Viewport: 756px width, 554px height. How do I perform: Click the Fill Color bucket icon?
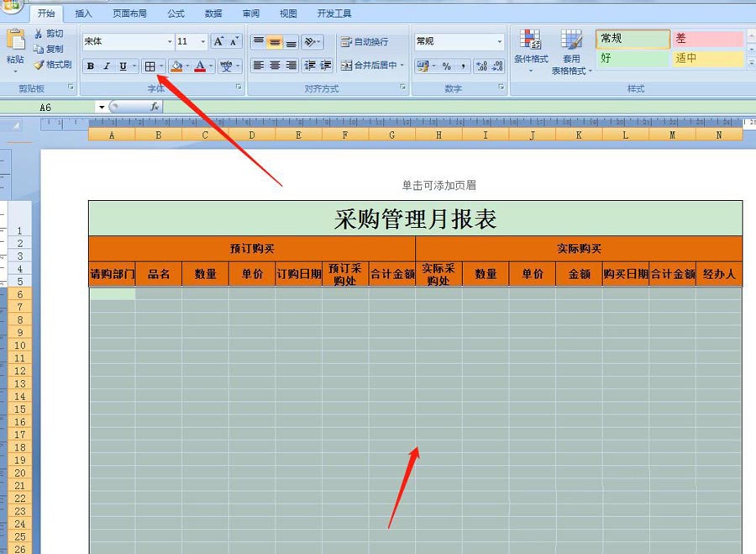(176, 66)
